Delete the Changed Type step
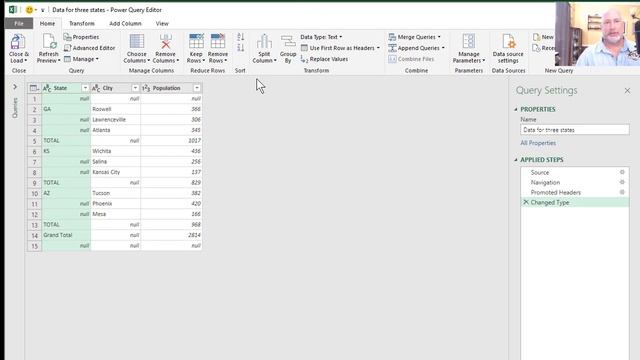This screenshot has height=360, width=640. point(526,202)
